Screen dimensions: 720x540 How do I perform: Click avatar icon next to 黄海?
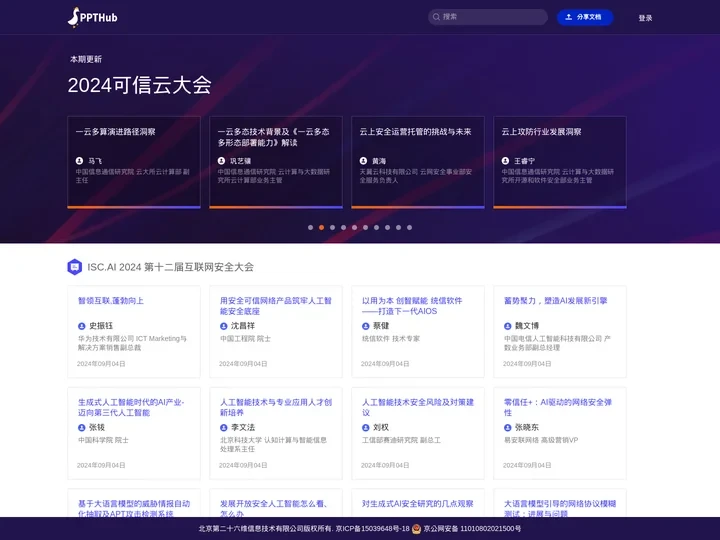pos(363,161)
